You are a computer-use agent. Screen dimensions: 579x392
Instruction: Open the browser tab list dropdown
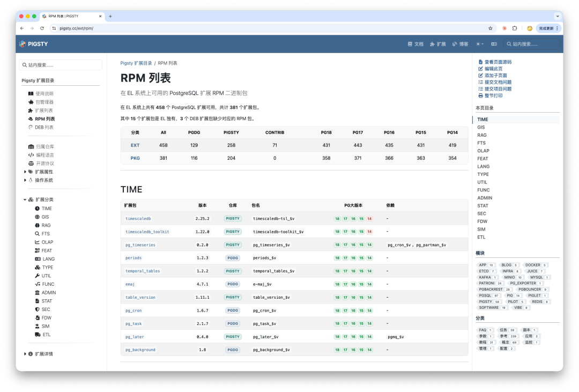[557, 16]
